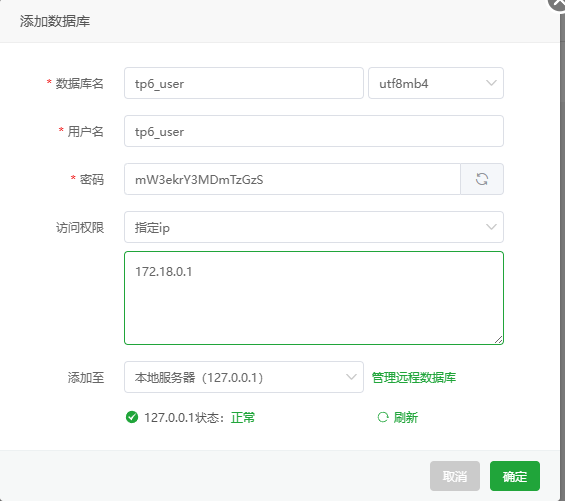This screenshot has height=501, width=565.
Task: Click the refresh spinner icon next to 刷新
Action: point(383,417)
